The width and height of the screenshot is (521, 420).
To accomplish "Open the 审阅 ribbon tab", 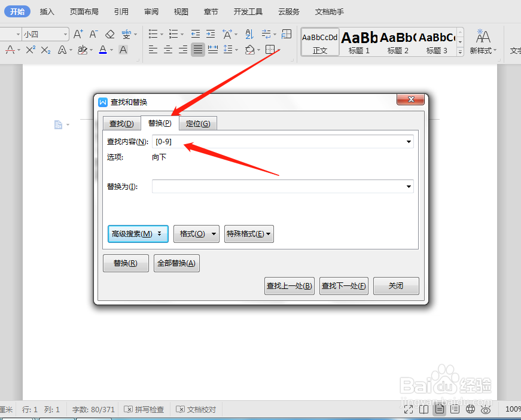I will 151,11.
